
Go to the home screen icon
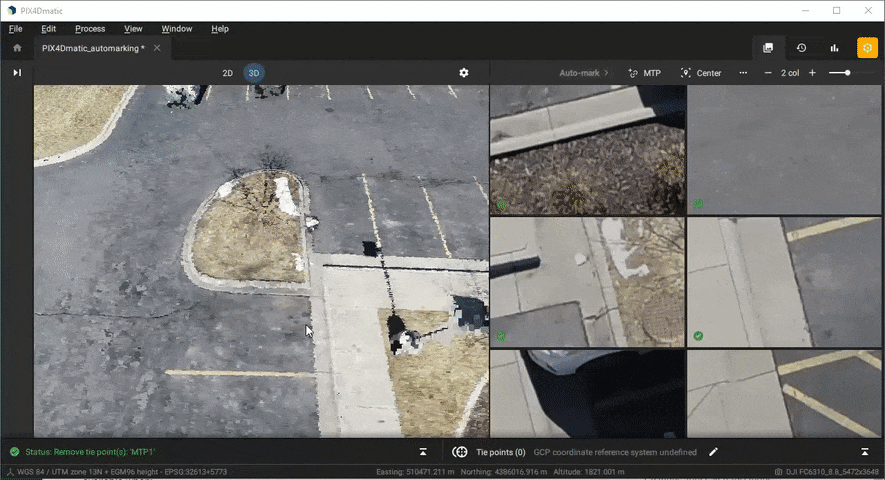pyautogui.click(x=17, y=48)
